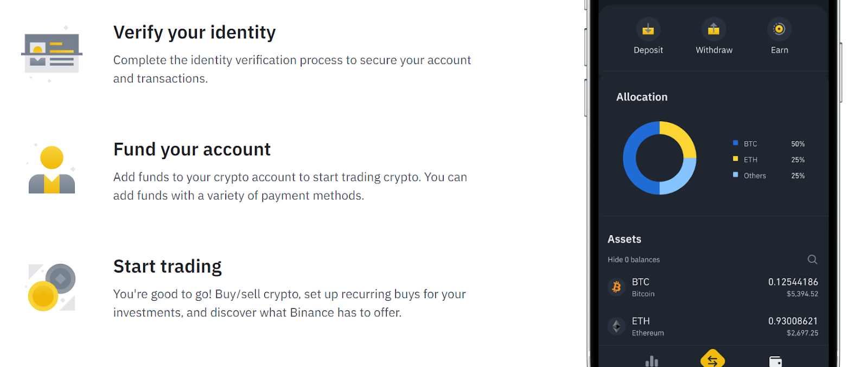Click the ETH yellow legend swatch
Screen dimensions: 868x367
click(736, 159)
